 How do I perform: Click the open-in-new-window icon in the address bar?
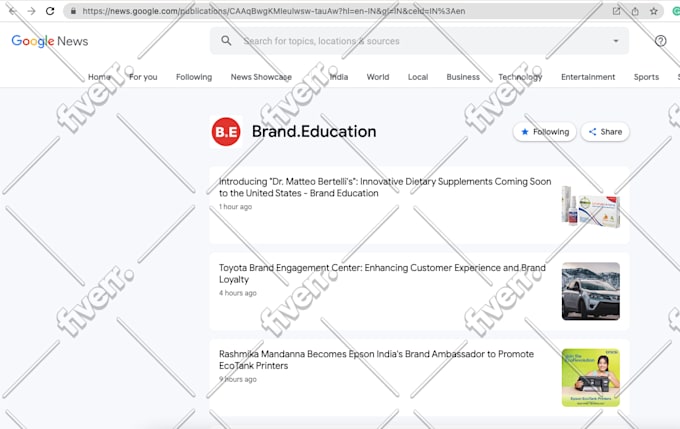616,11
